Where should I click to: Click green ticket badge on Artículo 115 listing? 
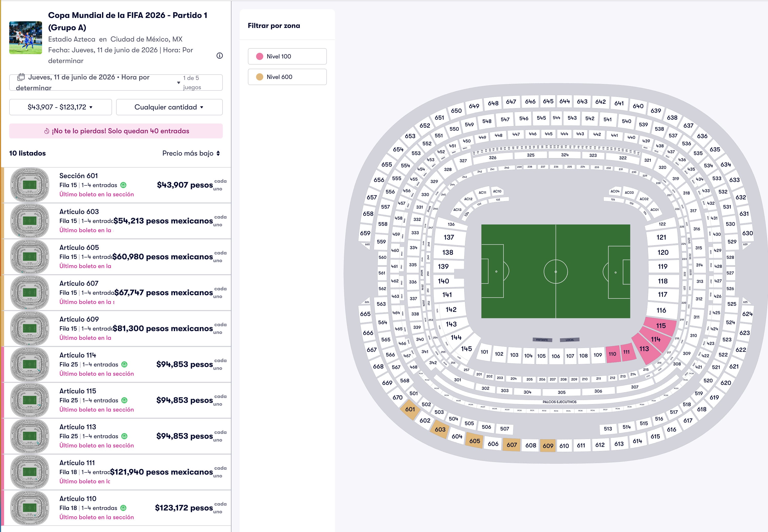click(124, 400)
